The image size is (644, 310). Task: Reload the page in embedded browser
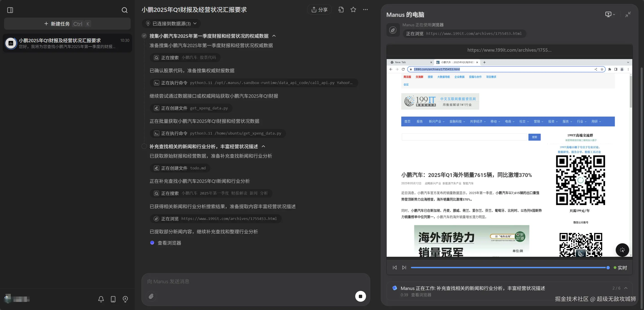[403, 69]
